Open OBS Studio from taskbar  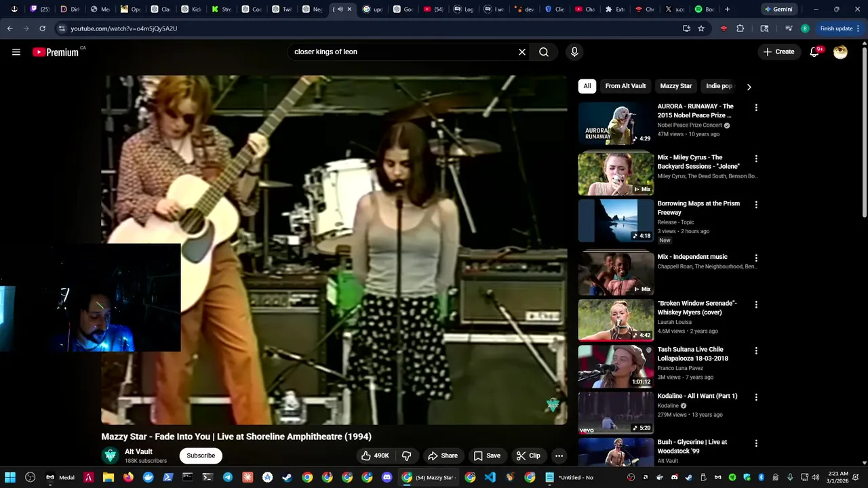pyautogui.click(x=30, y=477)
